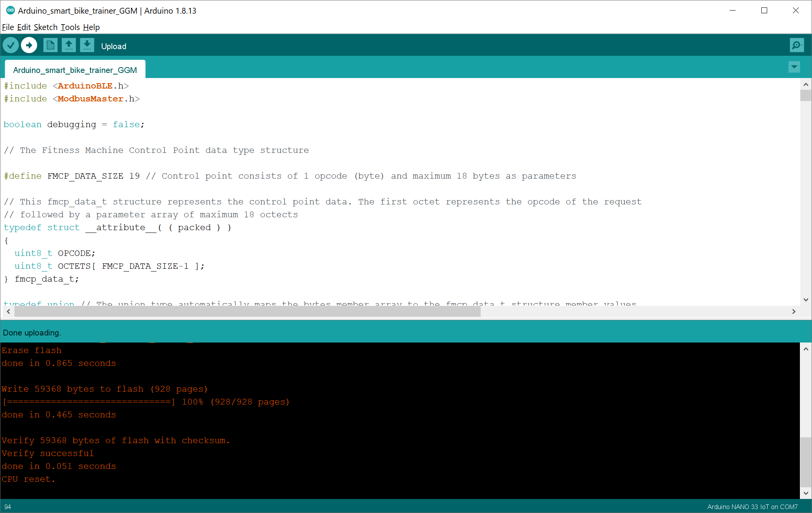Open the File menu
The height and width of the screenshot is (513, 812).
(7, 27)
